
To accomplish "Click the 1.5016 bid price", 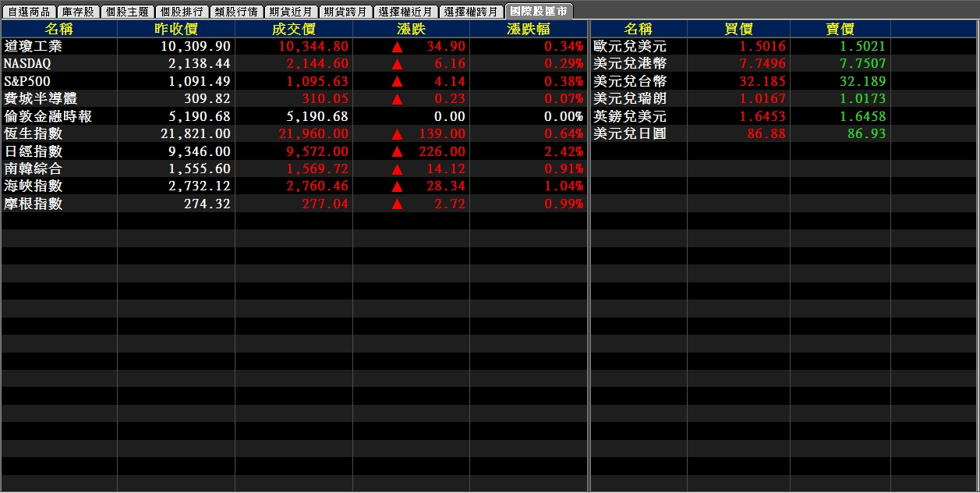I will pyautogui.click(x=762, y=47).
